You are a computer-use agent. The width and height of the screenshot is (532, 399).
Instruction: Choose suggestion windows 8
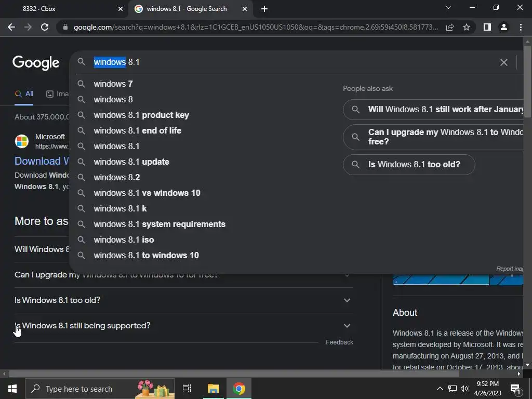pos(113,99)
